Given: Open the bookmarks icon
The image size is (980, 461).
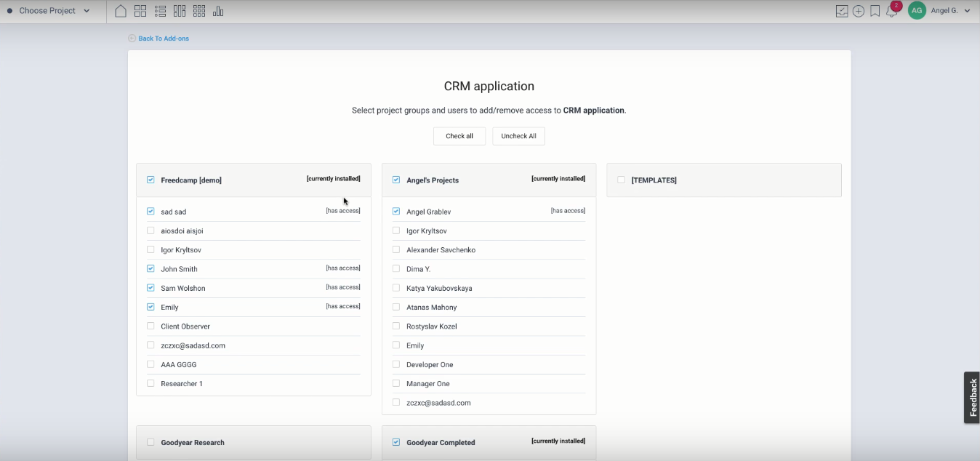Looking at the screenshot, I should click(875, 11).
